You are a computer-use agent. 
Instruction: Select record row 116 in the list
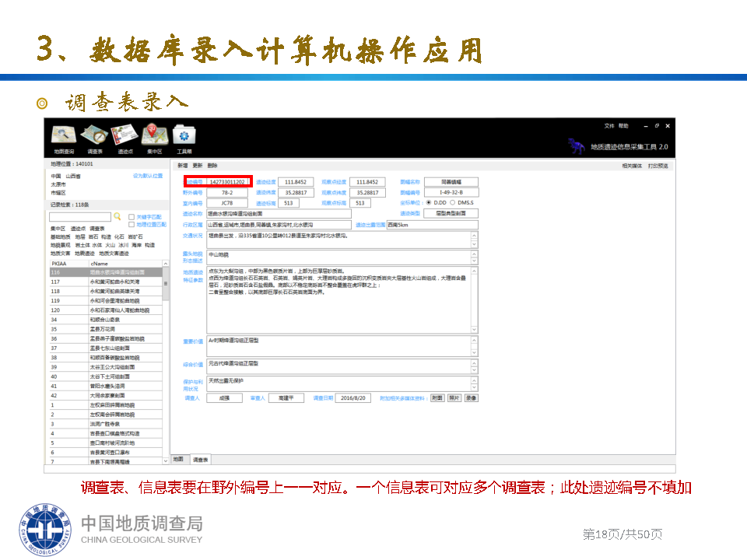[106, 272]
